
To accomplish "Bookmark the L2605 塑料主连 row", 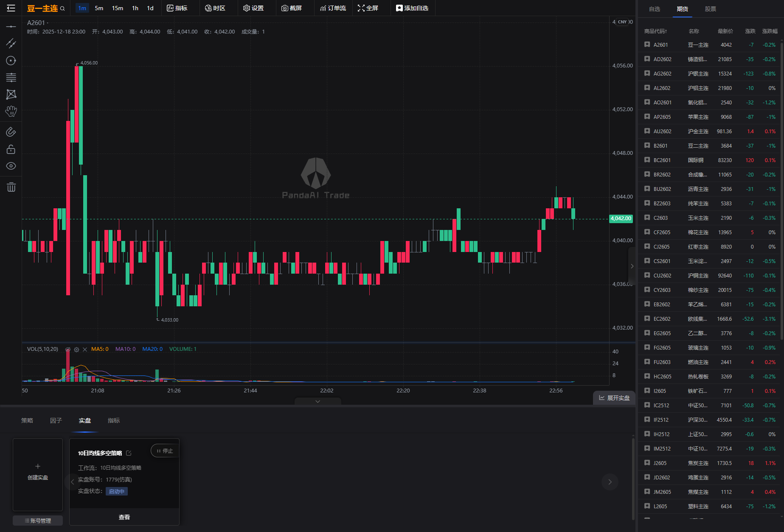I will click(x=647, y=506).
